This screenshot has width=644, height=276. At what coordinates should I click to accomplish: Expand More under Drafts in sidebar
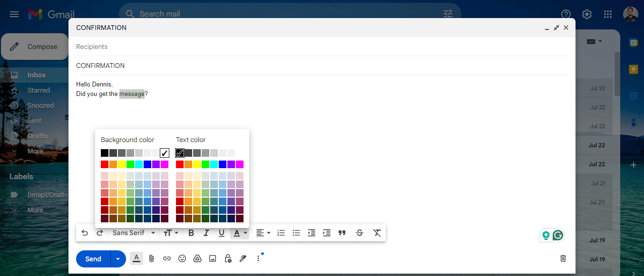click(x=34, y=151)
